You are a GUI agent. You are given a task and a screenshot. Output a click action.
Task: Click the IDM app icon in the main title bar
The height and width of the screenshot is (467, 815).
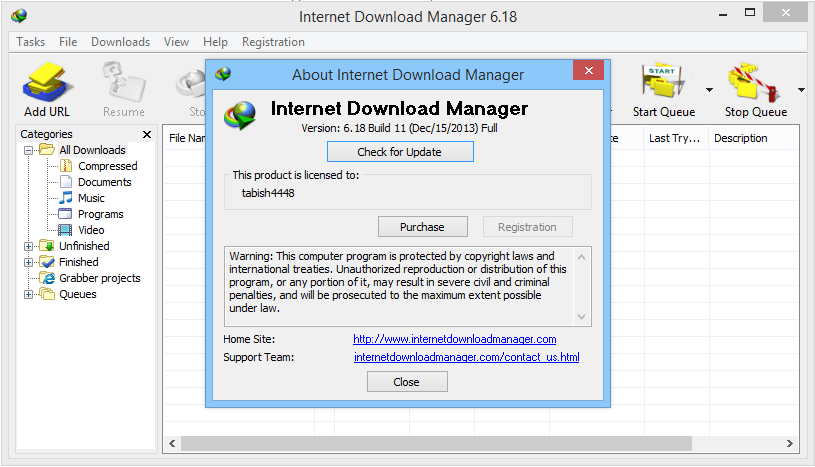point(19,16)
